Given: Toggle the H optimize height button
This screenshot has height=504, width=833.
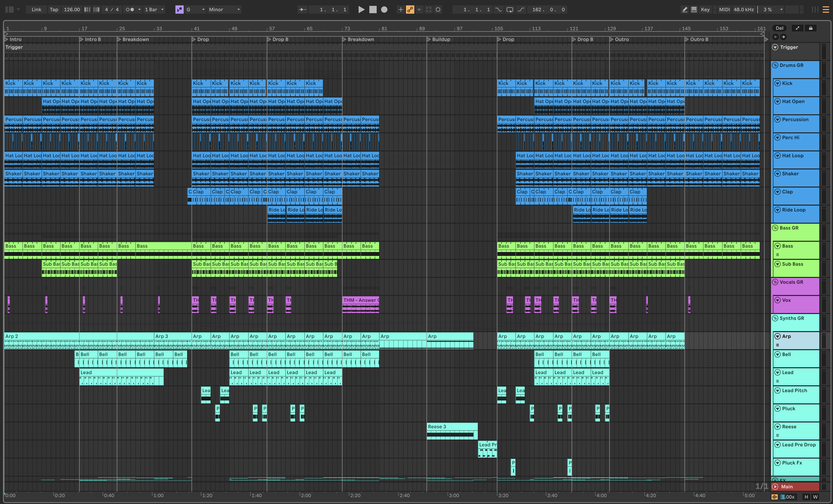Looking at the screenshot, I should pos(806,497).
